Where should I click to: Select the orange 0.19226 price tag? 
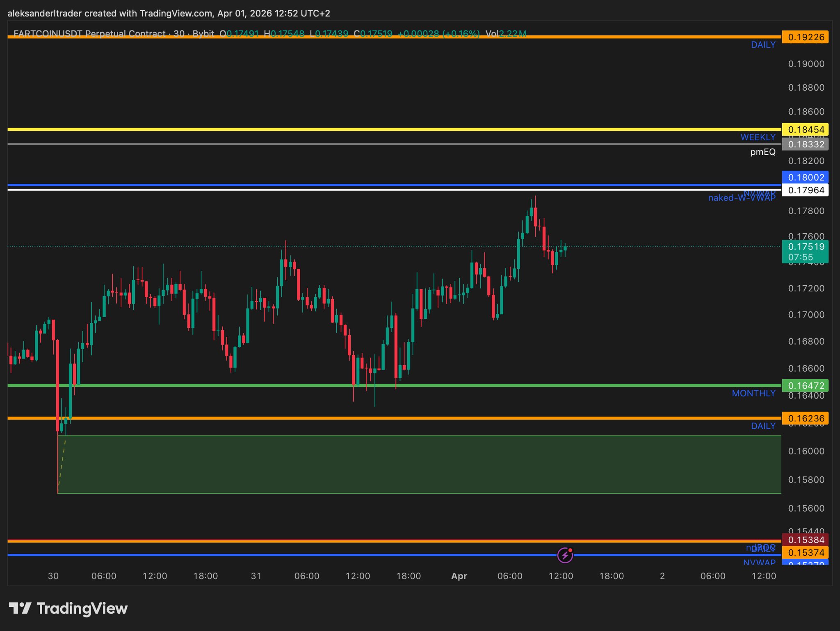(805, 37)
